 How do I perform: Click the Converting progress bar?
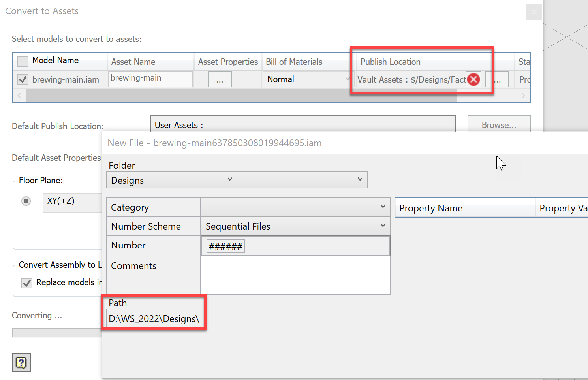[55, 332]
